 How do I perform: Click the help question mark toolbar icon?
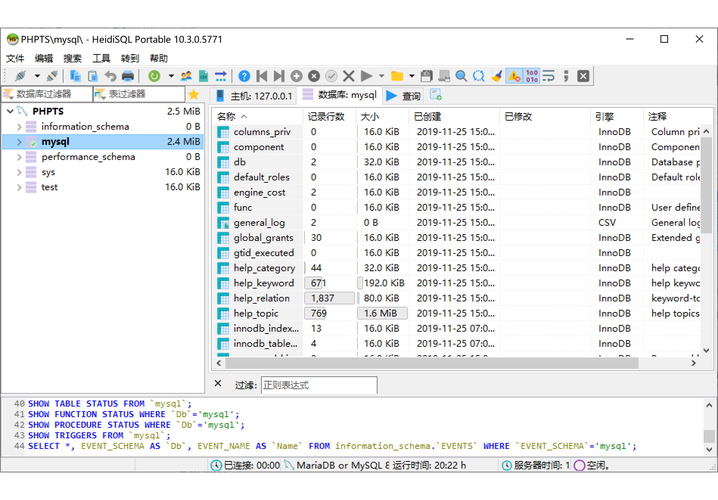(x=244, y=76)
